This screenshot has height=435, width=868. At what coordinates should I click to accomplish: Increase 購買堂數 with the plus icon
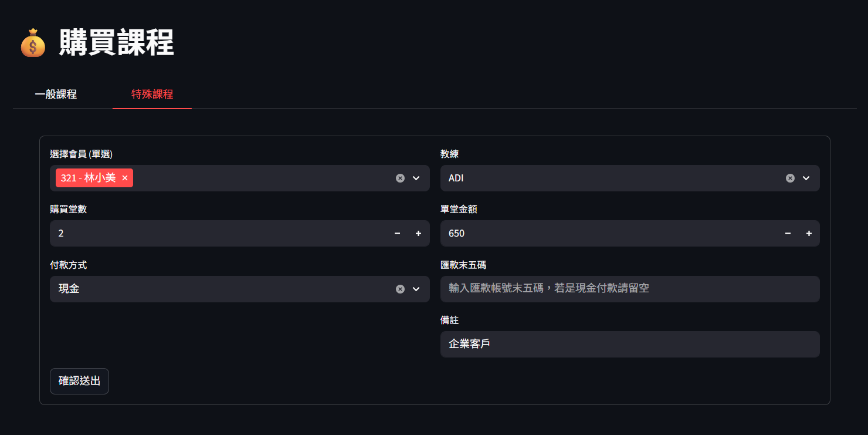pos(418,233)
